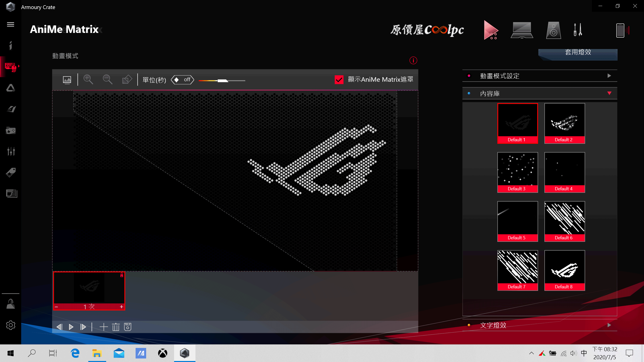Toggle the lock on timeline frame
Screen dimensions: 644x362
122,275
